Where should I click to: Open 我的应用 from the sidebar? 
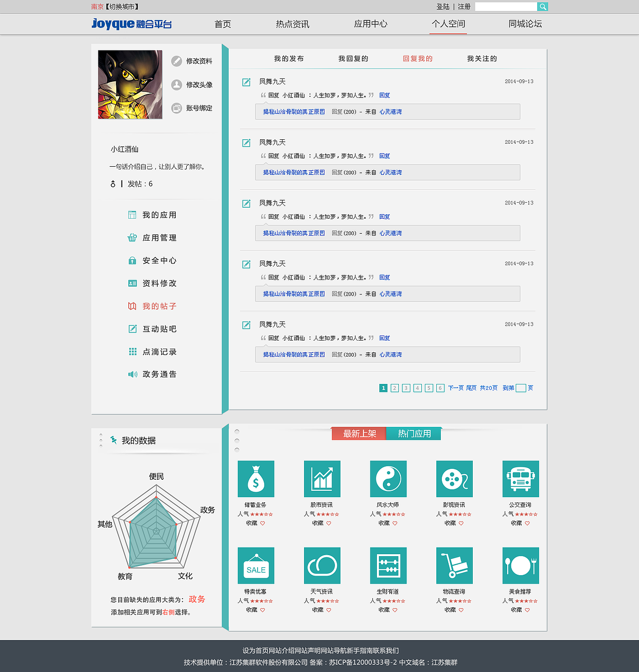click(x=159, y=215)
